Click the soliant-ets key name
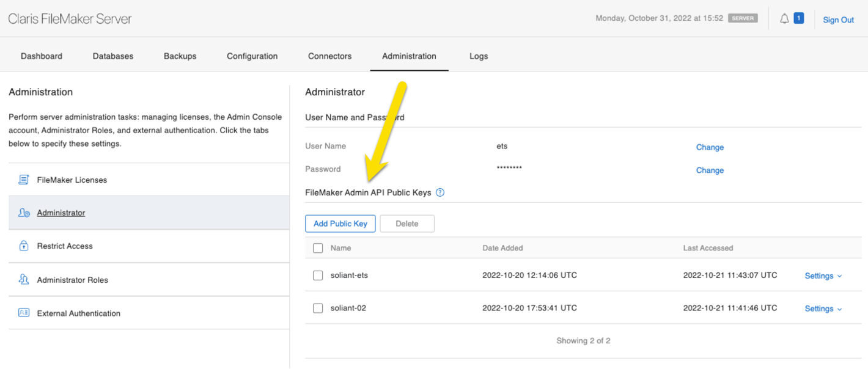This screenshot has width=868, height=369. [x=349, y=276]
